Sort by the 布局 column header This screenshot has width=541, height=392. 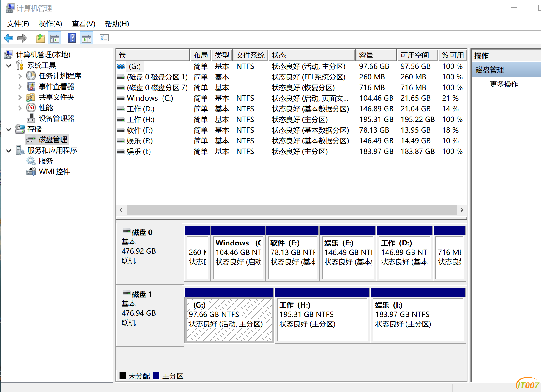[x=200, y=55]
